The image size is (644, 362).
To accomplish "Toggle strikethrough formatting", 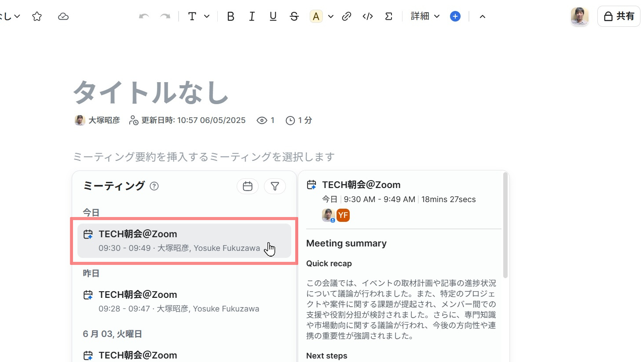I will 294,16.
